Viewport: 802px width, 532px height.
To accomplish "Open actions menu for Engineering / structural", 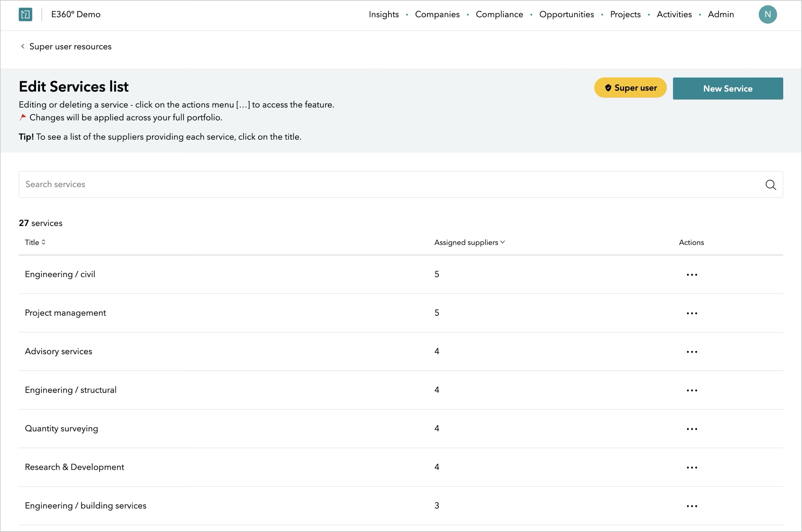I will pos(691,390).
